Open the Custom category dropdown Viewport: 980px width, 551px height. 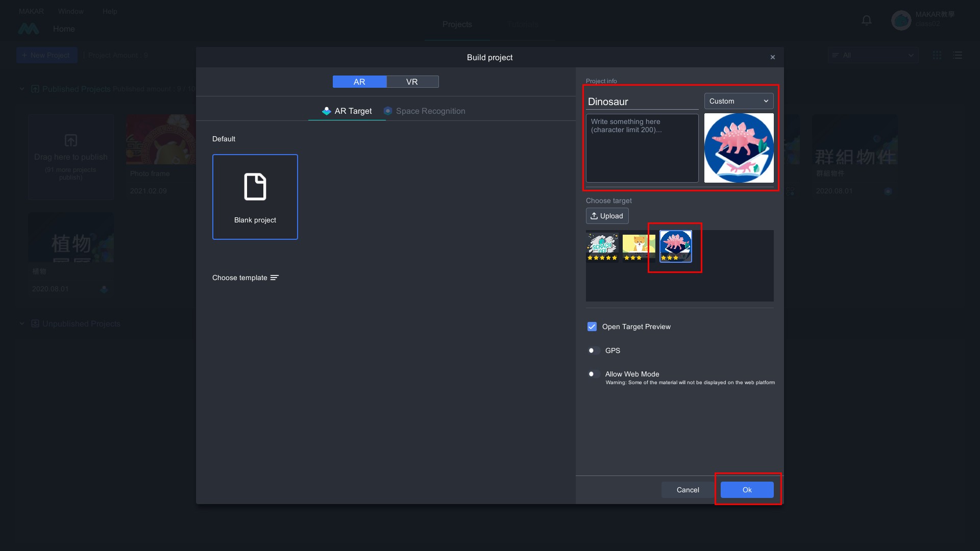point(739,101)
